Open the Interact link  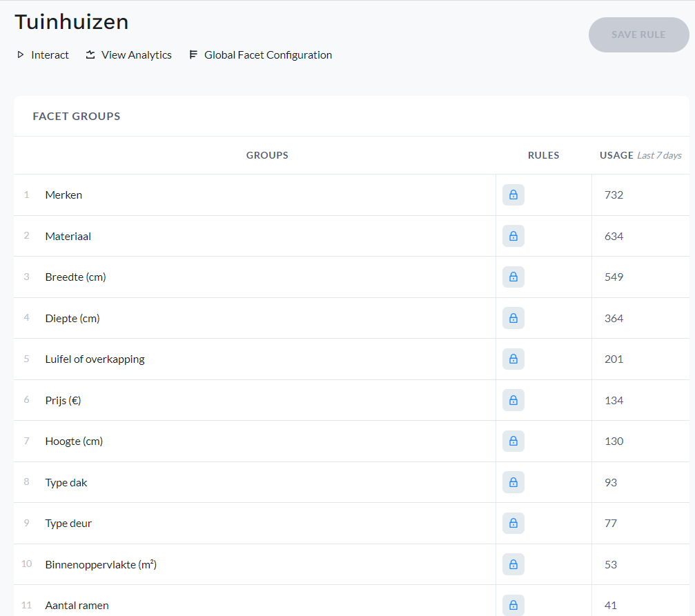(50, 55)
